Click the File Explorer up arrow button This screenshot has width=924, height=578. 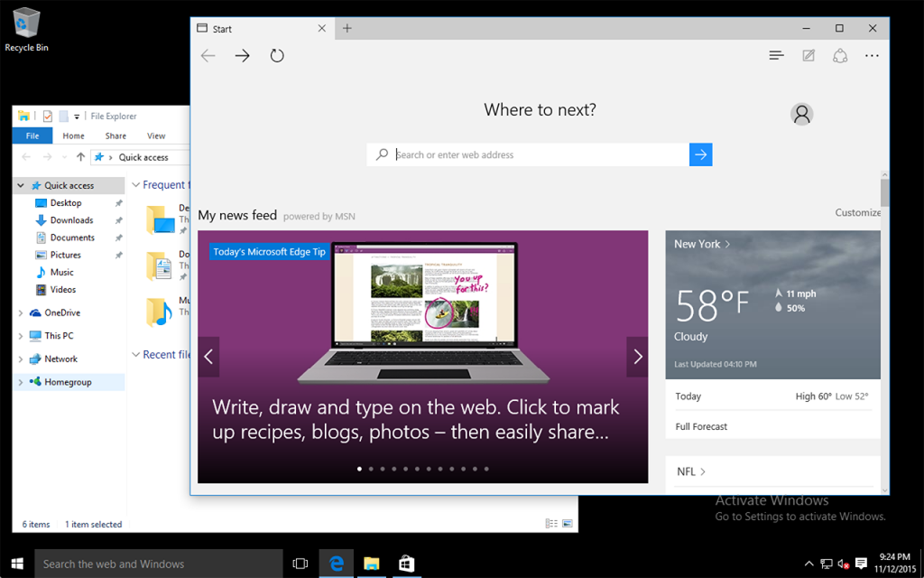(80, 157)
